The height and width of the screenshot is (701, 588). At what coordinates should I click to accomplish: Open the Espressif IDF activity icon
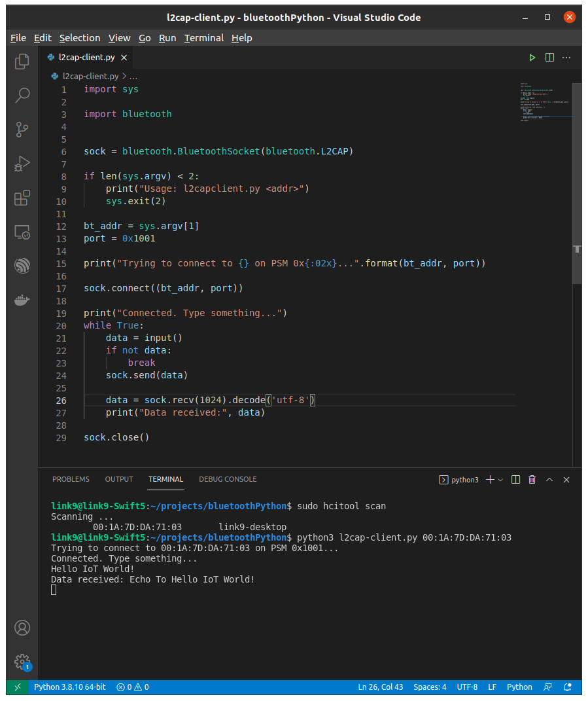coord(22,266)
